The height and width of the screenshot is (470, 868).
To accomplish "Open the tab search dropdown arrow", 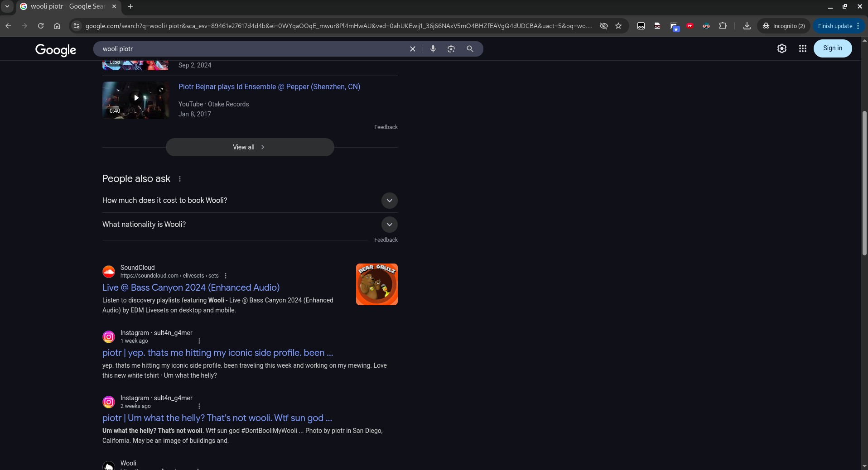I will point(7,6).
